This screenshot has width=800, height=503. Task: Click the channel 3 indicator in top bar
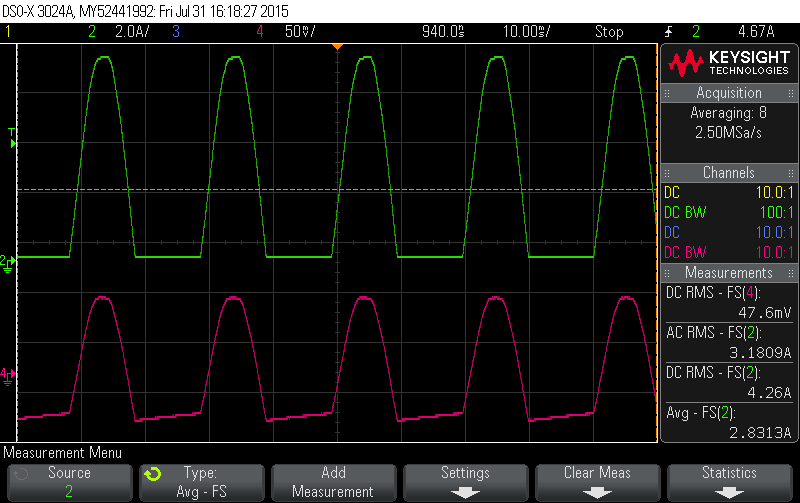pos(176,32)
